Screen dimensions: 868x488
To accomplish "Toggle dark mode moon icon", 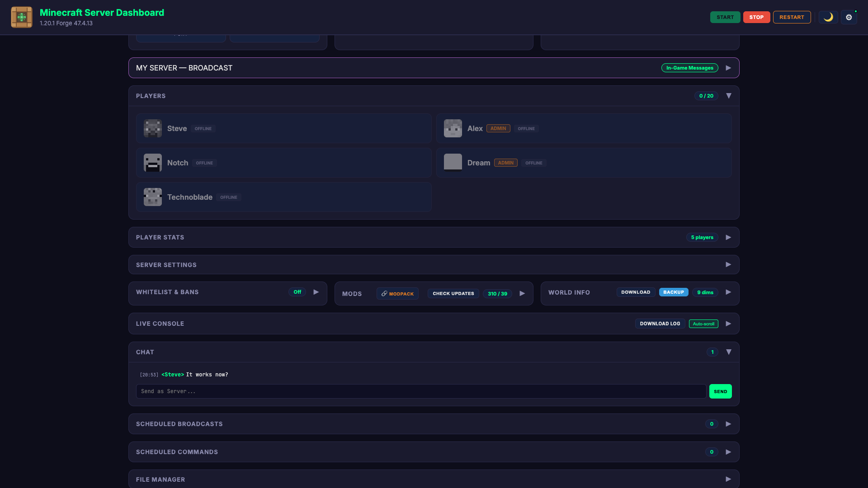I will (828, 17).
